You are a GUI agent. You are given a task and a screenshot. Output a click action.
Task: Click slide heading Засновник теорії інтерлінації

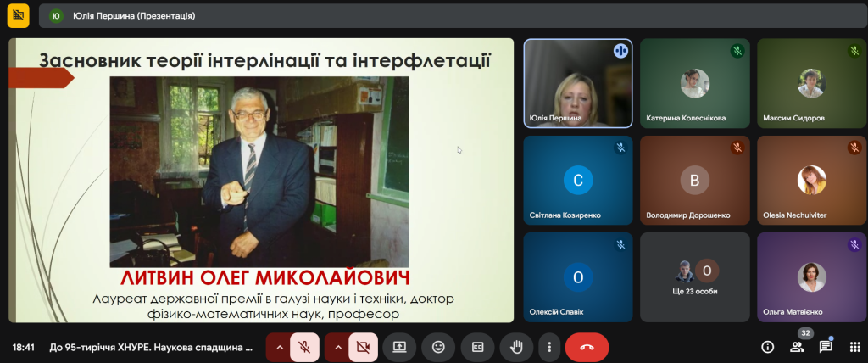(264, 59)
